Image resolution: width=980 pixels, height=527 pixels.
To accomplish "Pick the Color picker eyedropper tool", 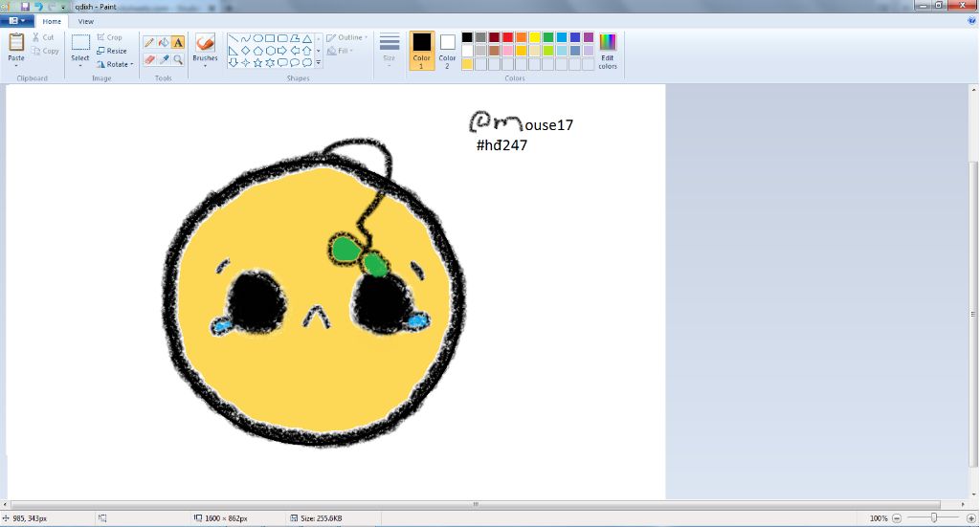I will (163, 60).
